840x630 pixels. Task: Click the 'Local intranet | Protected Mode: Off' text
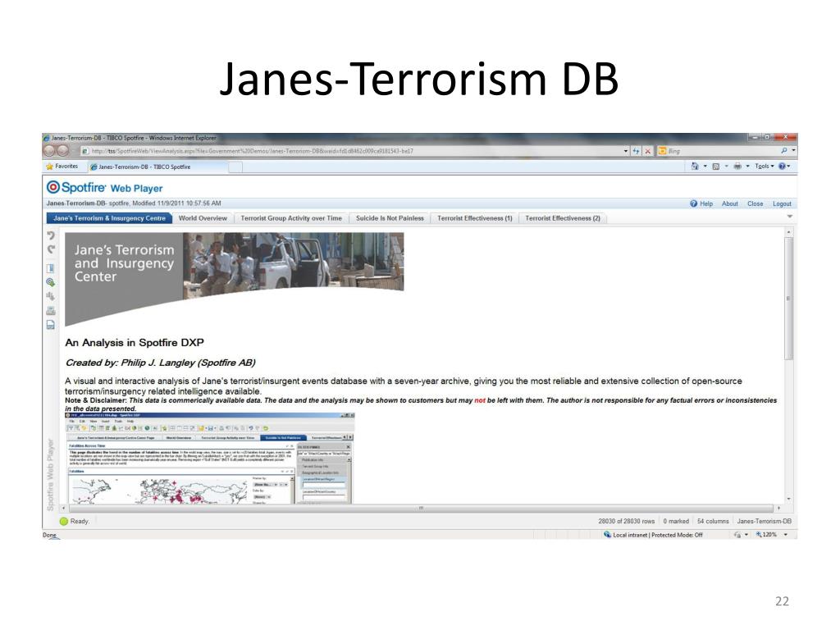pyautogui.click(x=657, y=535)
